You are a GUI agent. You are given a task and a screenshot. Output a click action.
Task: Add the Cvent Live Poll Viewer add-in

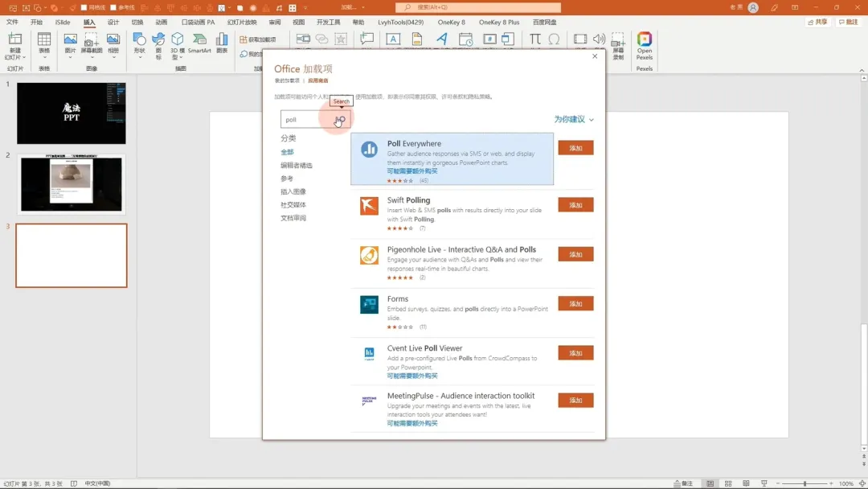coord(575,353)
